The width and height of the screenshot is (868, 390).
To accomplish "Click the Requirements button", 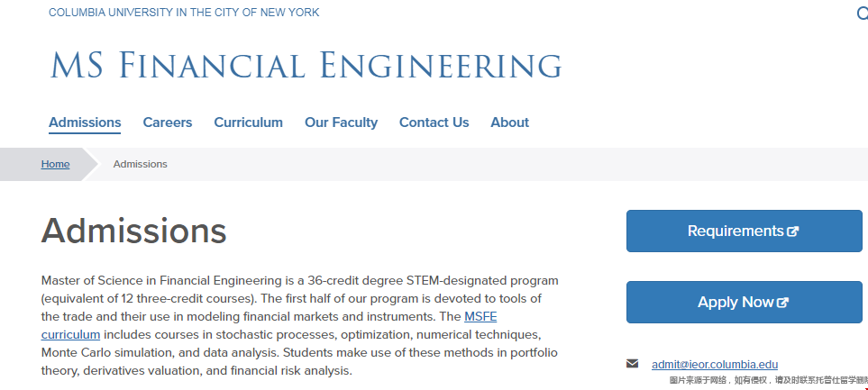I will [x=744, y=231].
